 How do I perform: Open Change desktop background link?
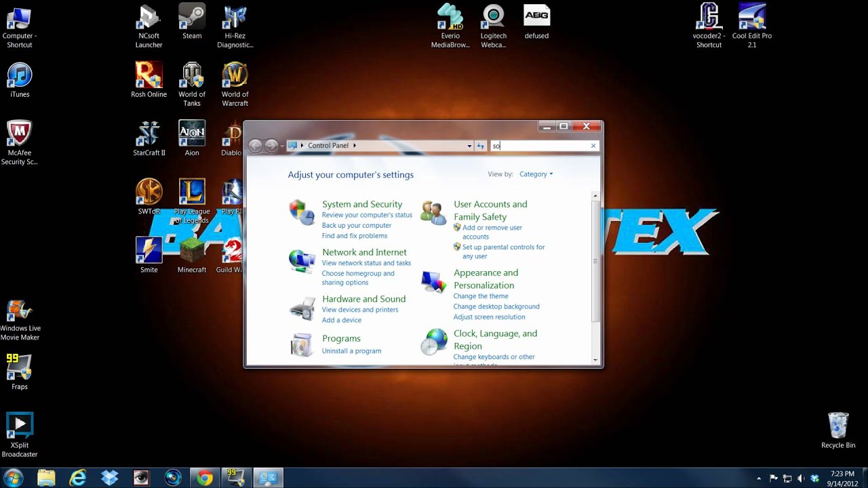tap(496, 306)
